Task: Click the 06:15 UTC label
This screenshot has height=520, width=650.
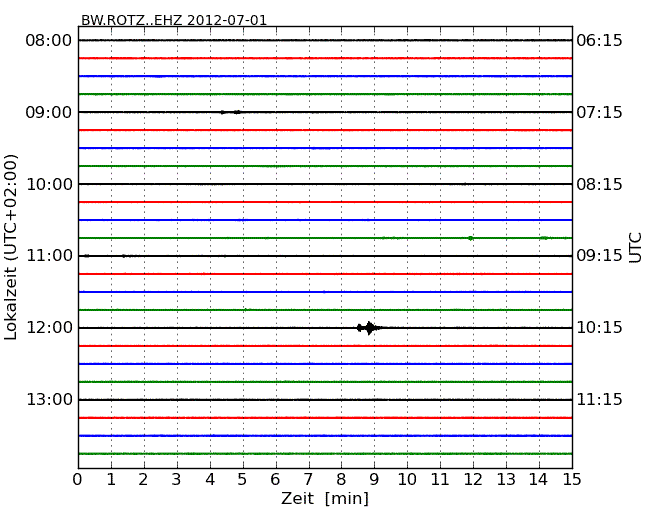Action: 599,41
